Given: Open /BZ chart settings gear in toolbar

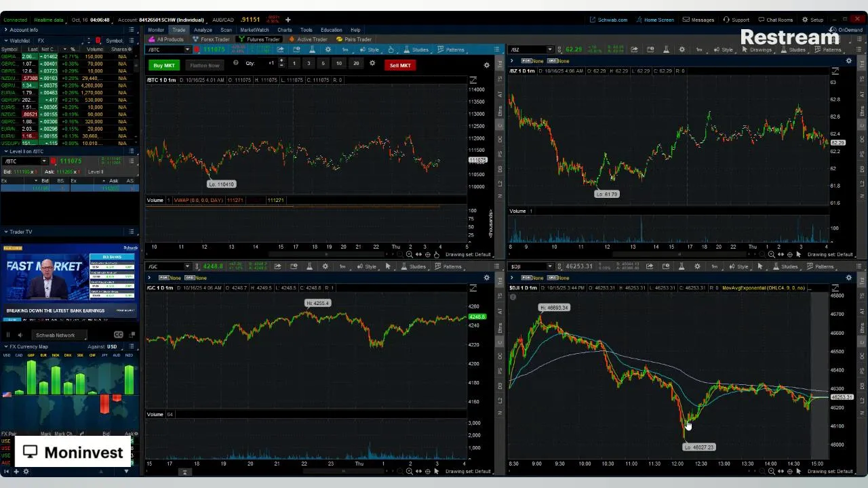Looking at the screenshot, I should [x=682, y=49].
